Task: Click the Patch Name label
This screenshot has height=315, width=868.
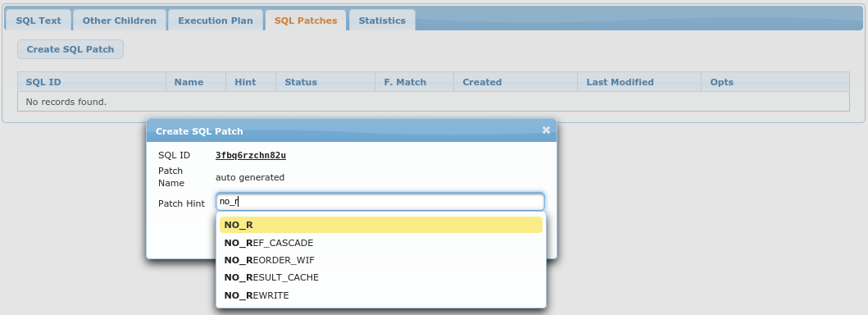Action: [171, 176]
